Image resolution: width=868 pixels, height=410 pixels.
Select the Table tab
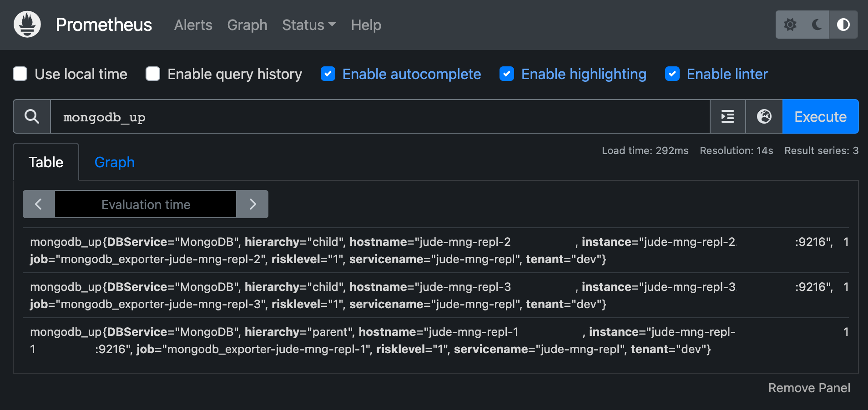46,162
